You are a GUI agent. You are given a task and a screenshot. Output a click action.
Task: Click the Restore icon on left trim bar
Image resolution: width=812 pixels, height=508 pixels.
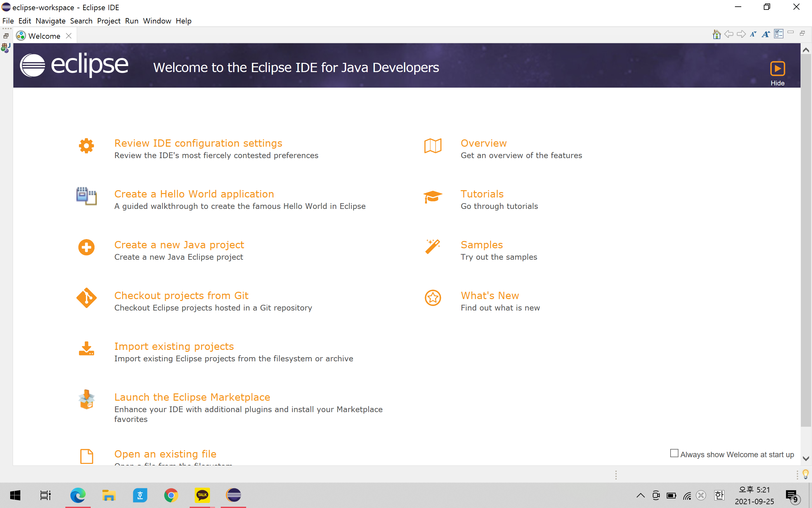(6, 36)
